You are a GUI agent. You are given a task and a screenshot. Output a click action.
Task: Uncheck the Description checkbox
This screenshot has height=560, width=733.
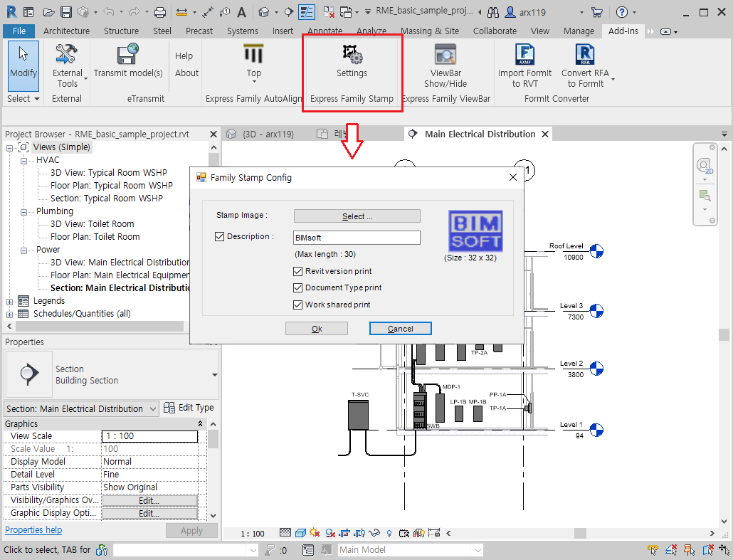click(x=220, y=237)
